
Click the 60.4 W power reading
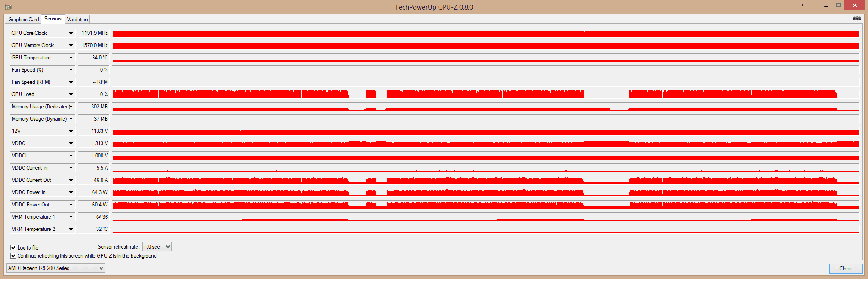click(x=93, y=205)
